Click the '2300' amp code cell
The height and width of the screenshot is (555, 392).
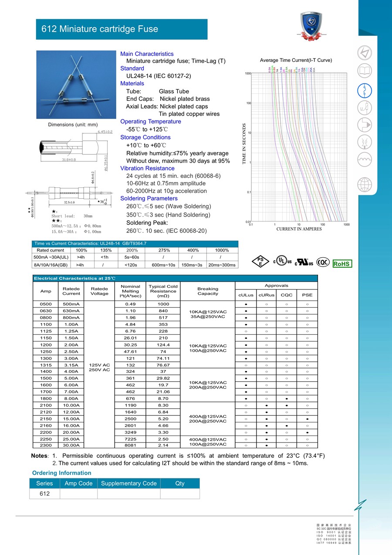click(46, 445)
